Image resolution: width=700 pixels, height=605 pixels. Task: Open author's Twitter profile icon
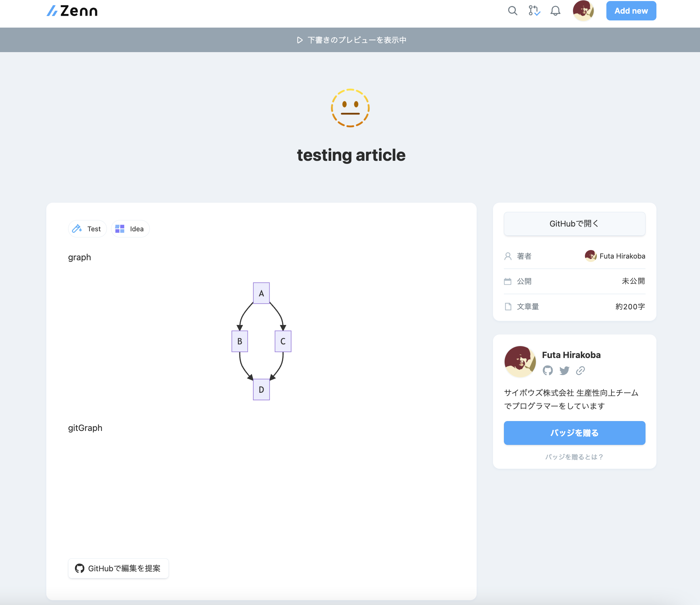[564, 370]
